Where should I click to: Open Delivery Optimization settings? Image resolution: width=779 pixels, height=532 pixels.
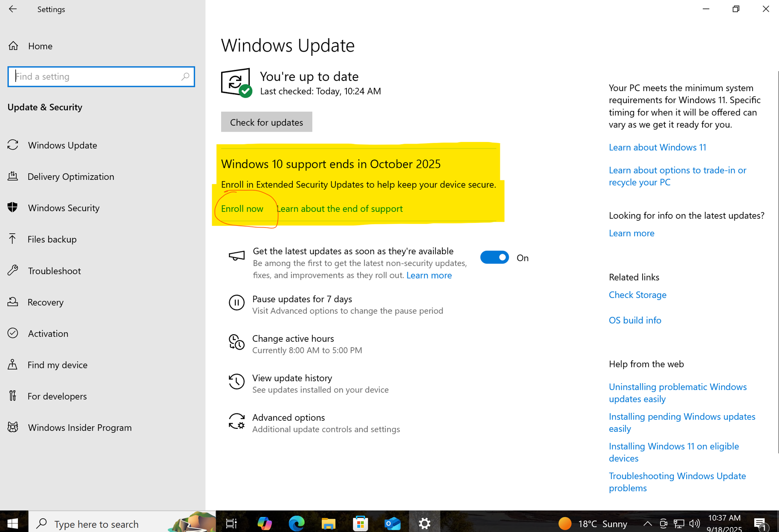(71, 176)
